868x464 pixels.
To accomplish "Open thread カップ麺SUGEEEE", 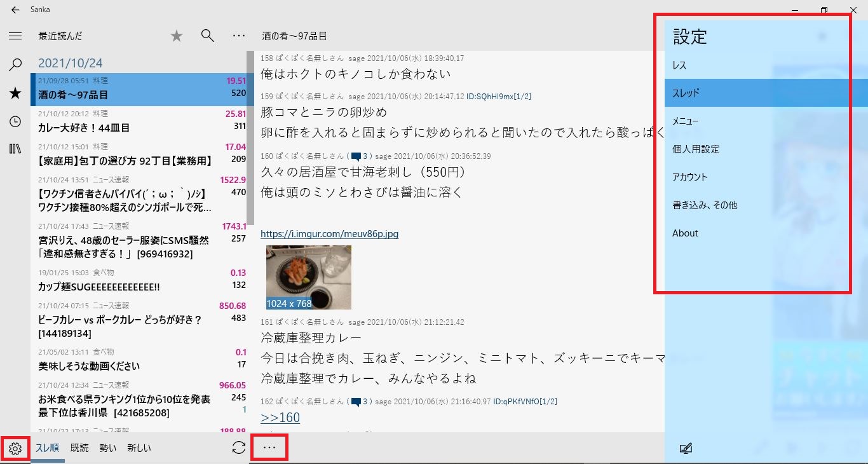I will [139, 280].
